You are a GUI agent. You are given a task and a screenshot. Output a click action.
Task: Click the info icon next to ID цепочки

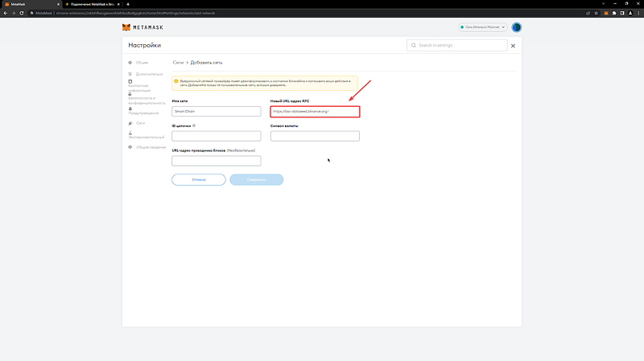coord(194,125)
